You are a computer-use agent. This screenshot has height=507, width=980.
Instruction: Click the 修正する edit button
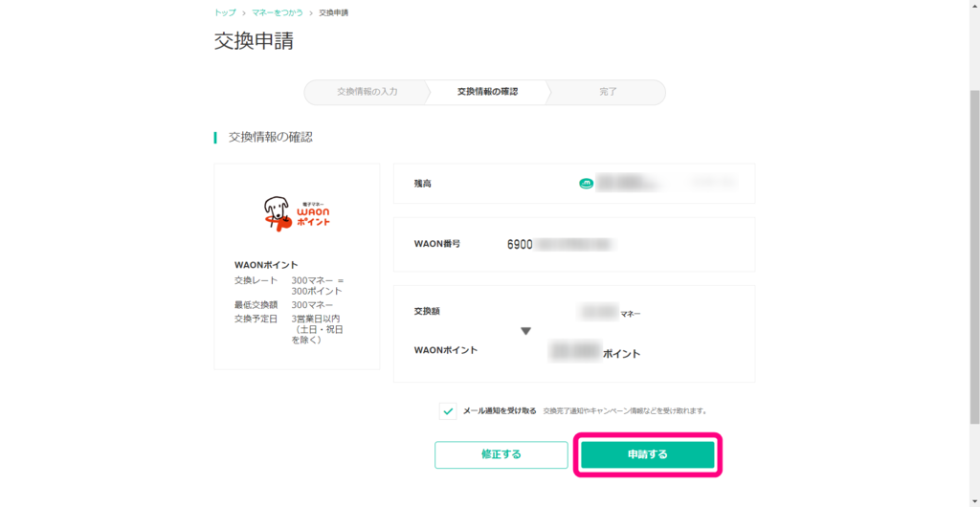(501, 454)
